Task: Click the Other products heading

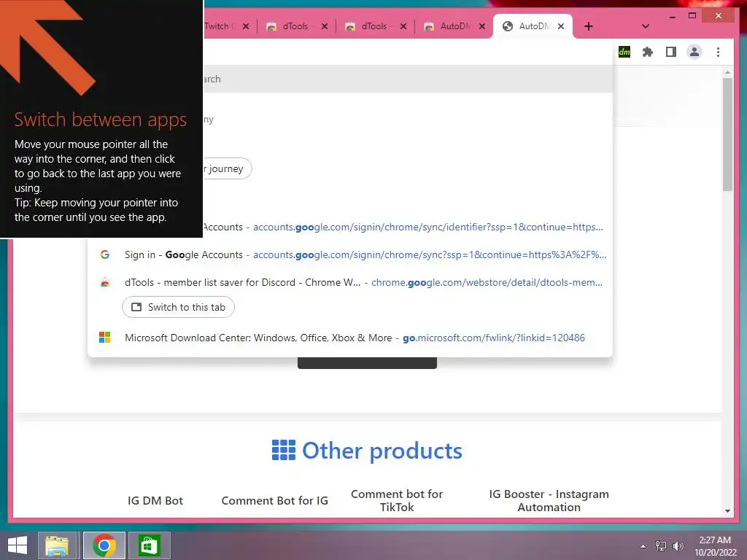Action: [x=382, y=451]
